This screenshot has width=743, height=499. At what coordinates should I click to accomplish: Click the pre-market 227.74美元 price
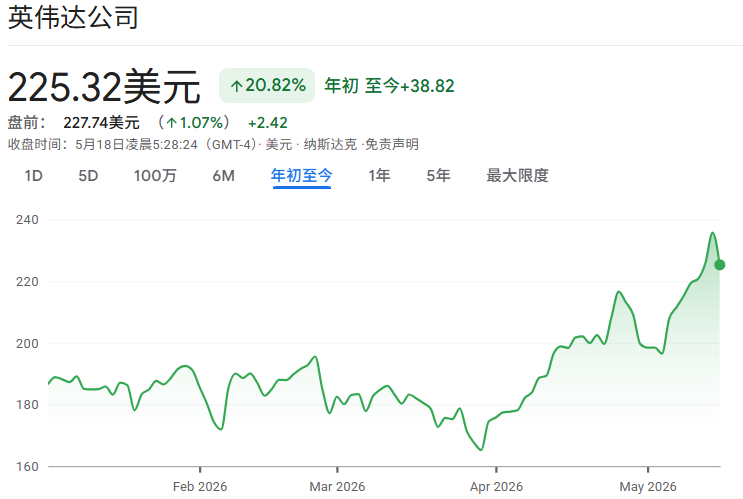(x=101, y=123)
